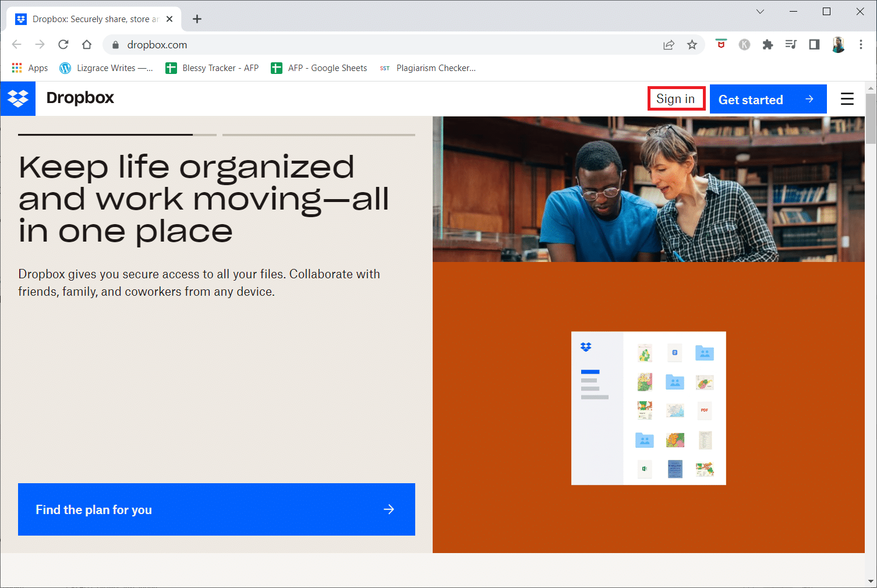
Task: Select the second carousel progress bar
Action: pos(319,134)
